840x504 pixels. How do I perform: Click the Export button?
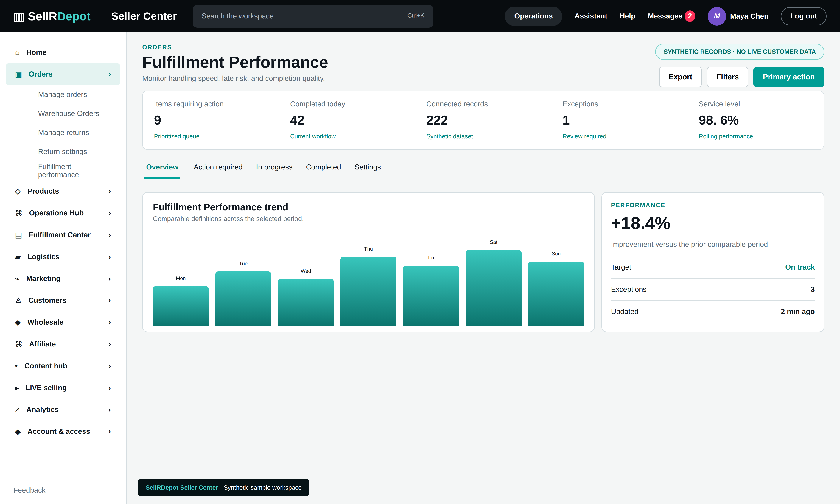point(680,77)
